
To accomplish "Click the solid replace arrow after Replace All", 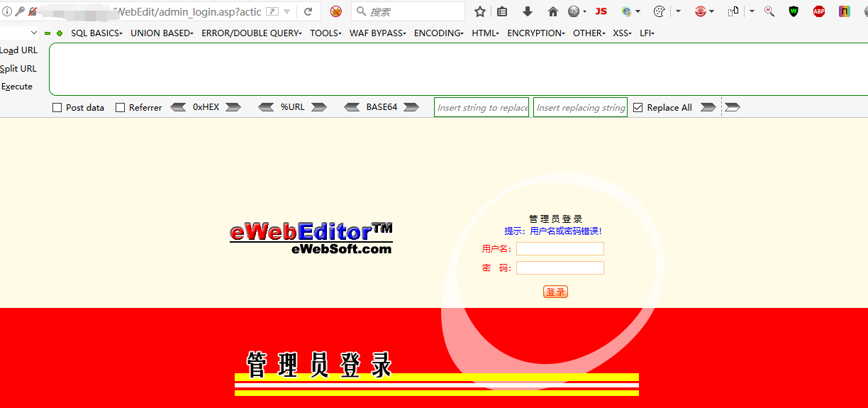I will (708, 107).
